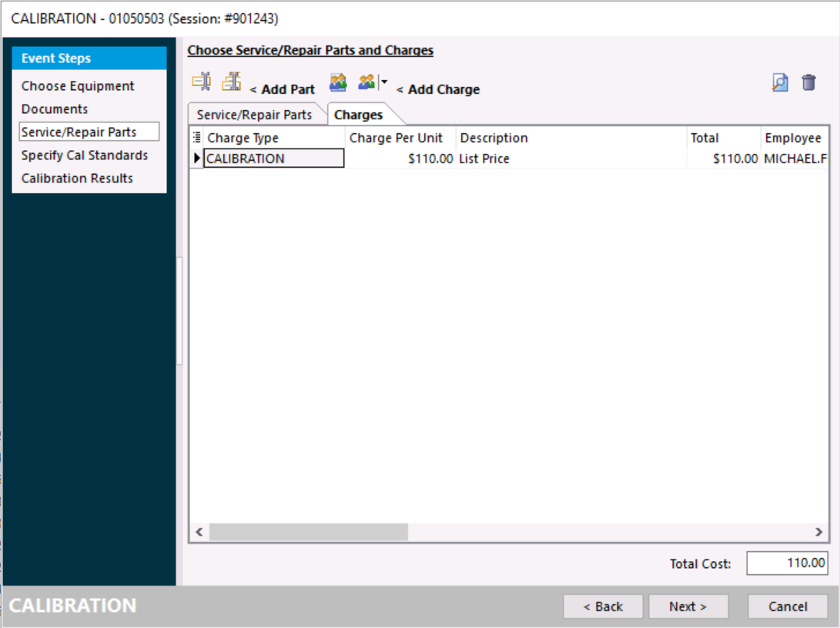Screen dimensions: 840x628
Task: Jump to Calibration Results step
Action: tap(77, 179)
